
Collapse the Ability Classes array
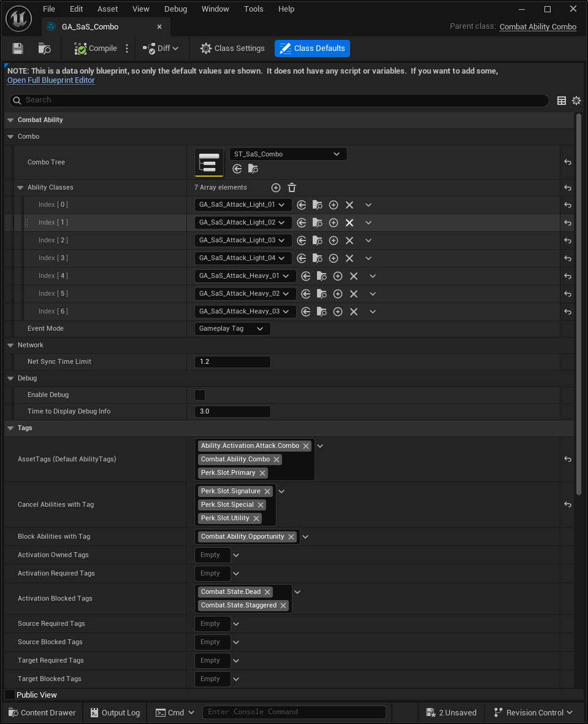pyautogui.click(x=20, y=188)
